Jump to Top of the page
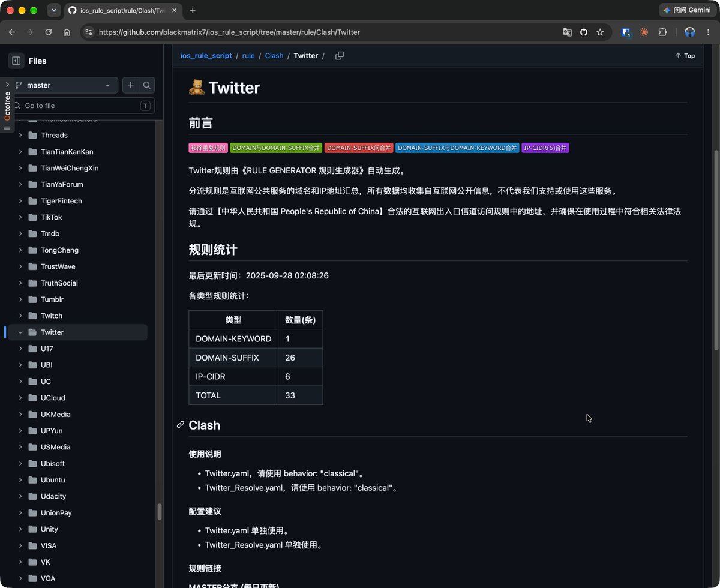 [685, 56]
